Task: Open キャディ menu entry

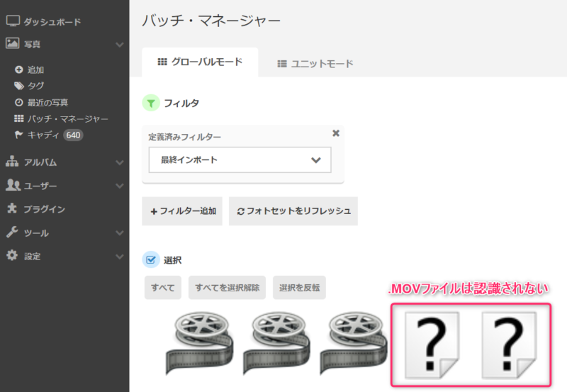Action: click(43, 135)
